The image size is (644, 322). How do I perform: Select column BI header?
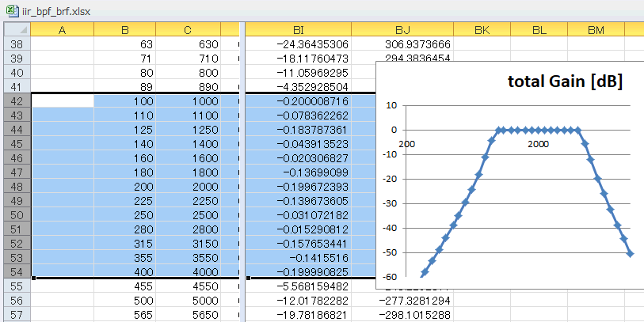click(299, 29)
